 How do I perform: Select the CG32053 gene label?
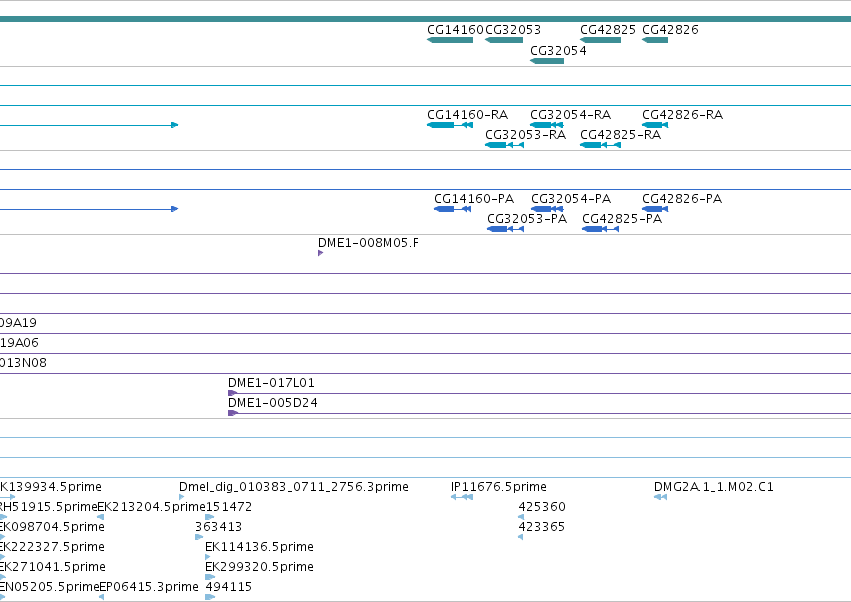pos(513,30)
